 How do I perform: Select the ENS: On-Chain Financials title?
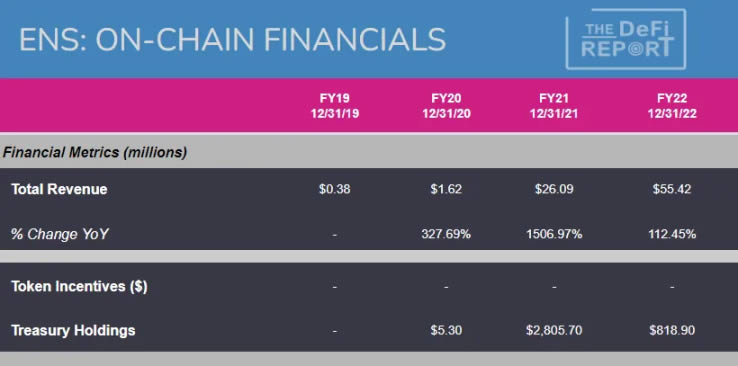(233, 40)
